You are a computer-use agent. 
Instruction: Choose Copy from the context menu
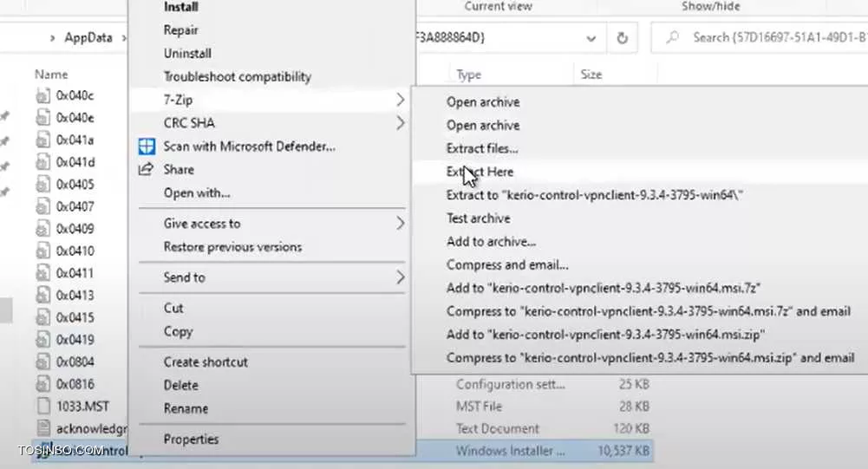(x=179, y=331)
